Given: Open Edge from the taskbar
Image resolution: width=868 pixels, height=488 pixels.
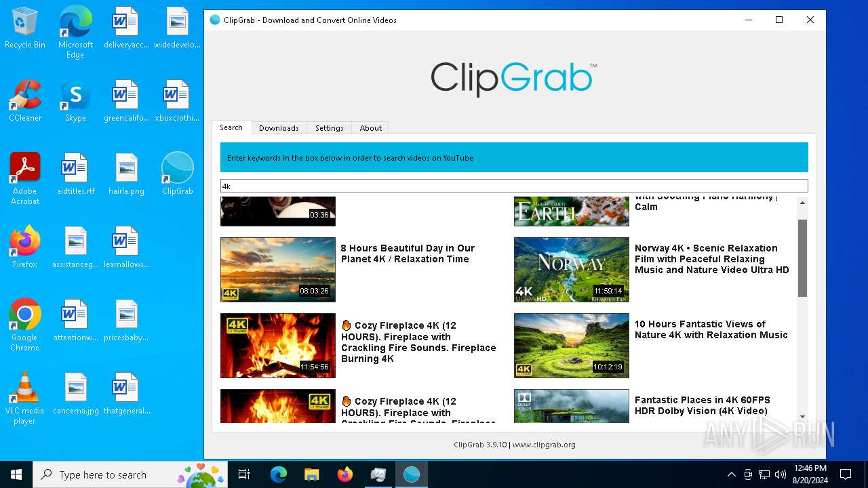Looking at the screenshot, I should pos(278,474).
